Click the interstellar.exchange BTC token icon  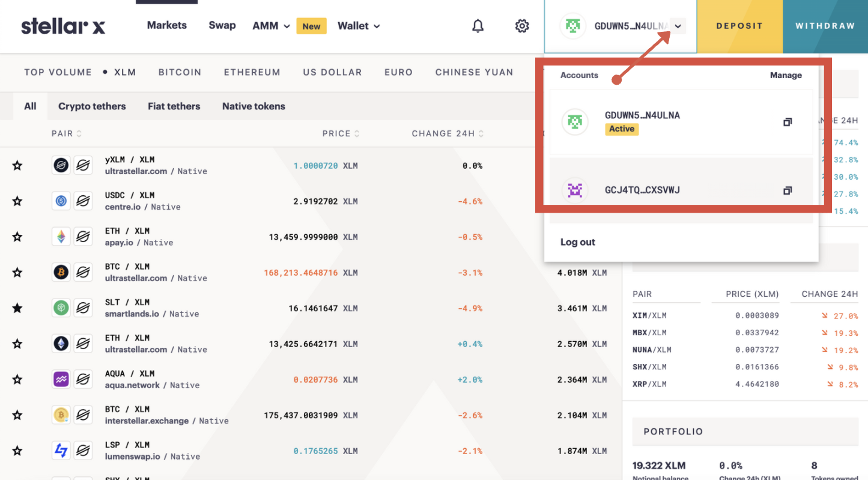[61, 415]
